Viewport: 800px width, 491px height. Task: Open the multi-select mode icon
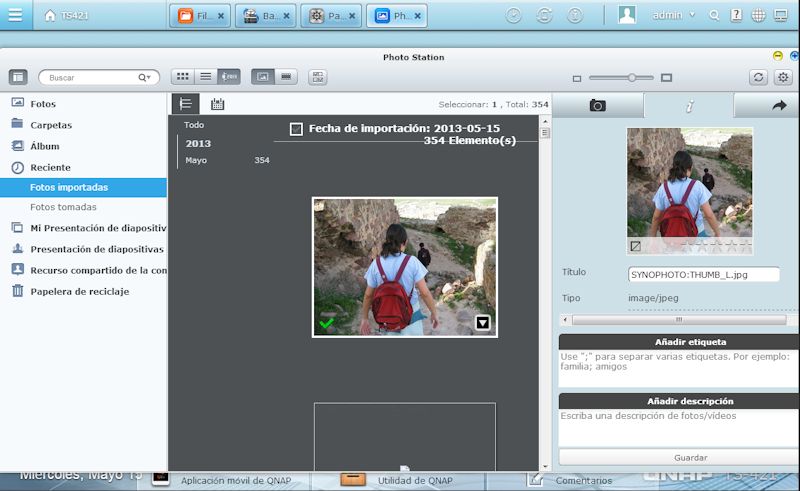(317, 77)
